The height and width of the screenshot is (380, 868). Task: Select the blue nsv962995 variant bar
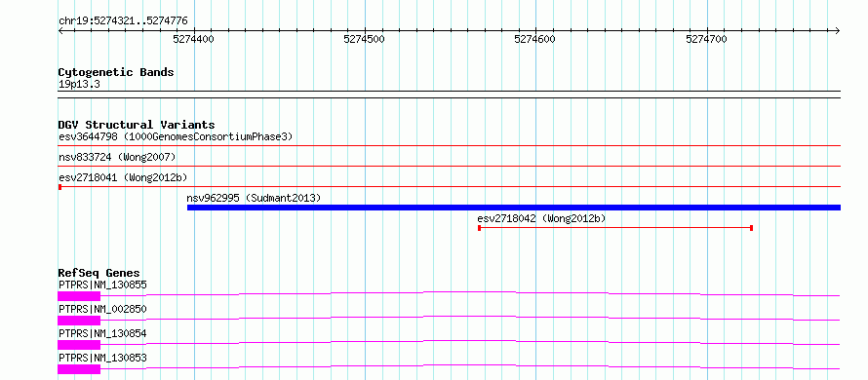point(514,208)
